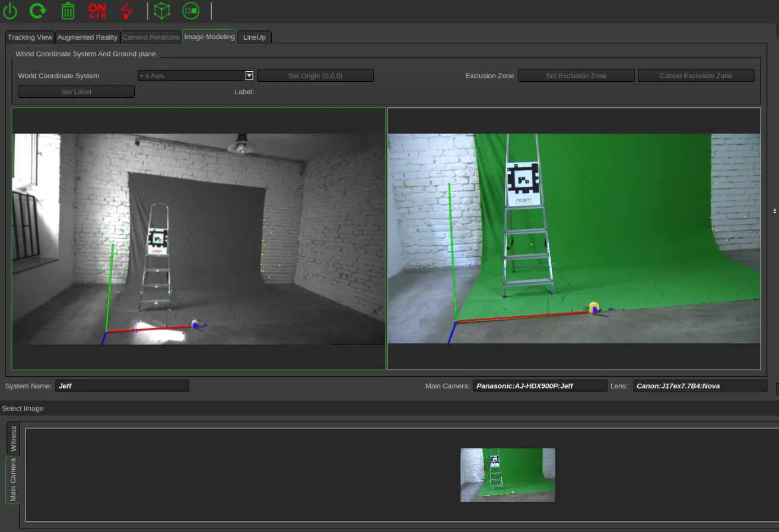
Task: Click the Set Label button
Action: (76, 92)
